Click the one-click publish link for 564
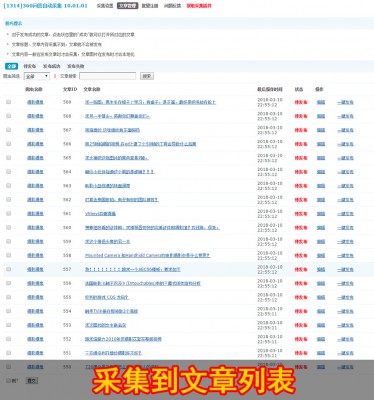Screen dimensions: 374x400 [x=345, y=172]
